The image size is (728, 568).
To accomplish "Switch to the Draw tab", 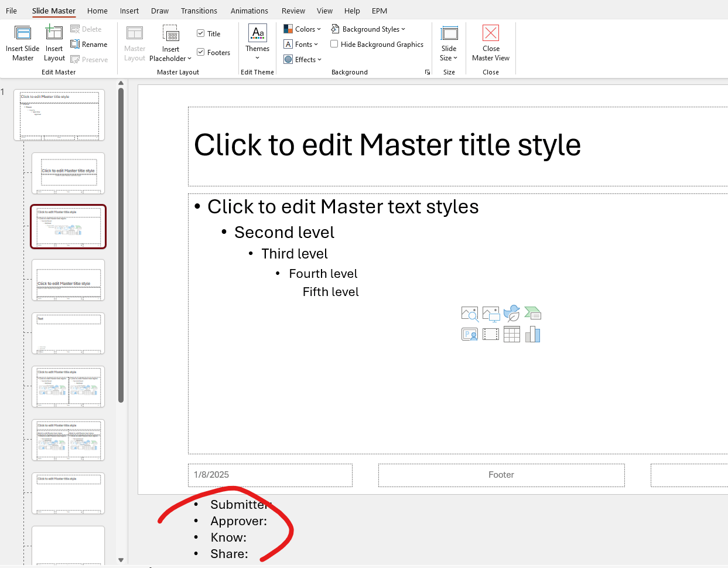I will 160,11.
